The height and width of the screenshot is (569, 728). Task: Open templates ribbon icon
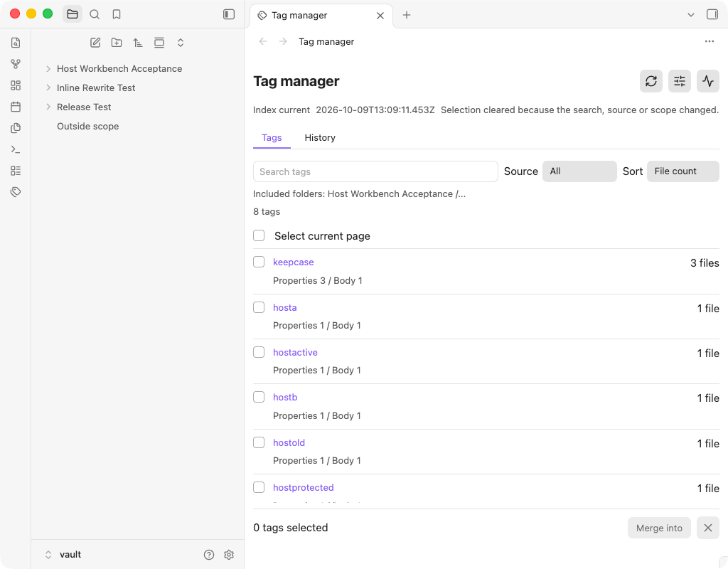pyautogui.click(x=16, y=128)
